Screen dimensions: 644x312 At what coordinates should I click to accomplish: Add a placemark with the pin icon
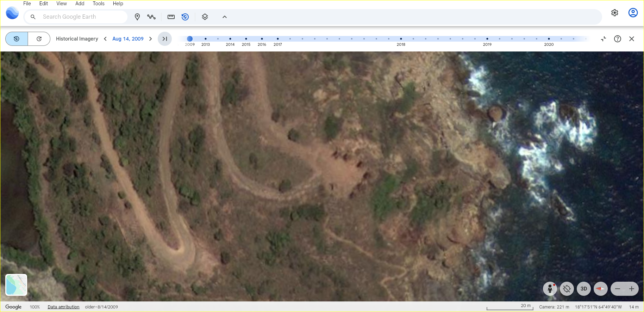137,17
